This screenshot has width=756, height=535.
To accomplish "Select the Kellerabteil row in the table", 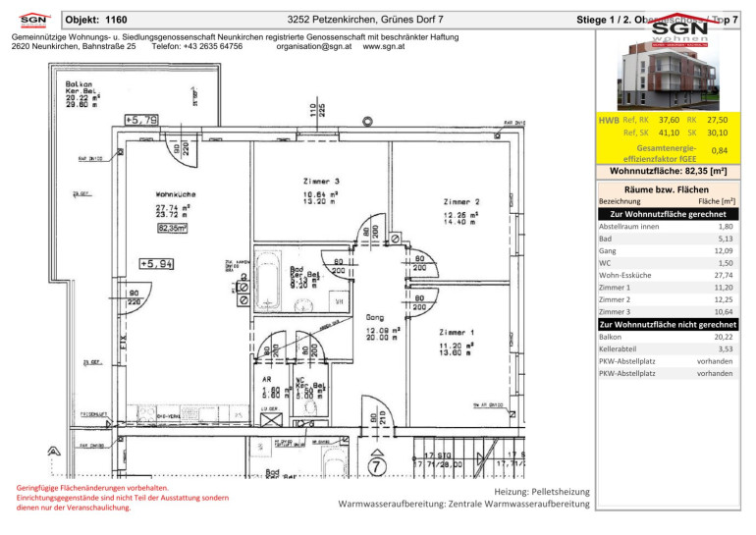I will (x=669, y=348).
